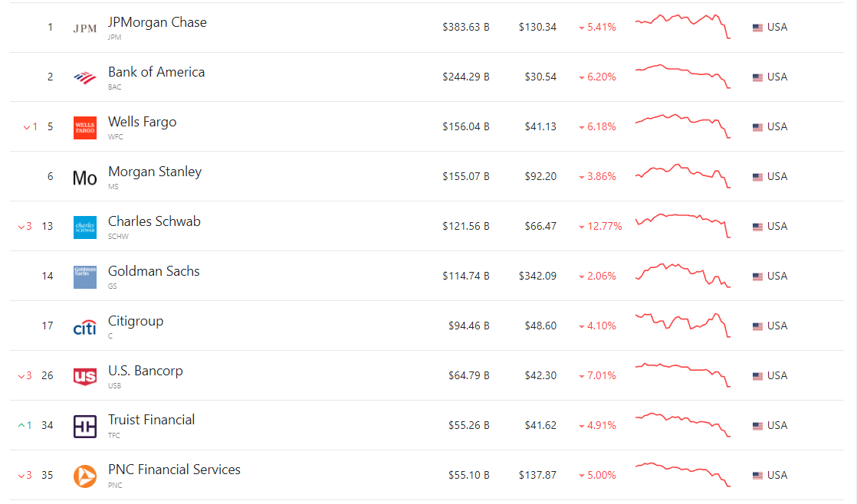Open the Bank of America company name link
Screen dimensions: 857x504
[156, 72]
